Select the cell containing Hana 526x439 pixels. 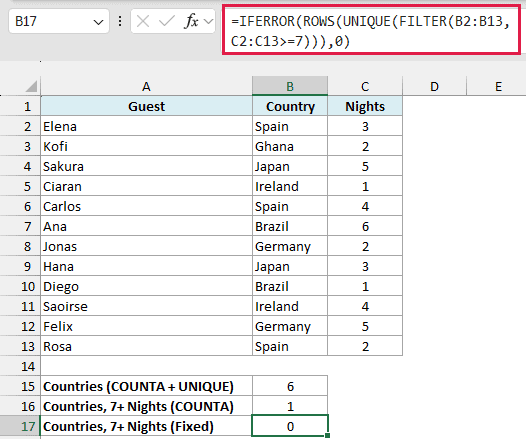(146, 266)
